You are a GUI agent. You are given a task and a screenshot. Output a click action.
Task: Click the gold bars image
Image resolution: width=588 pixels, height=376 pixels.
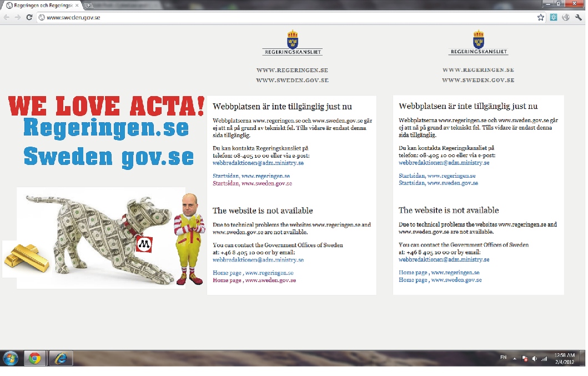click(x=26, y=258)
